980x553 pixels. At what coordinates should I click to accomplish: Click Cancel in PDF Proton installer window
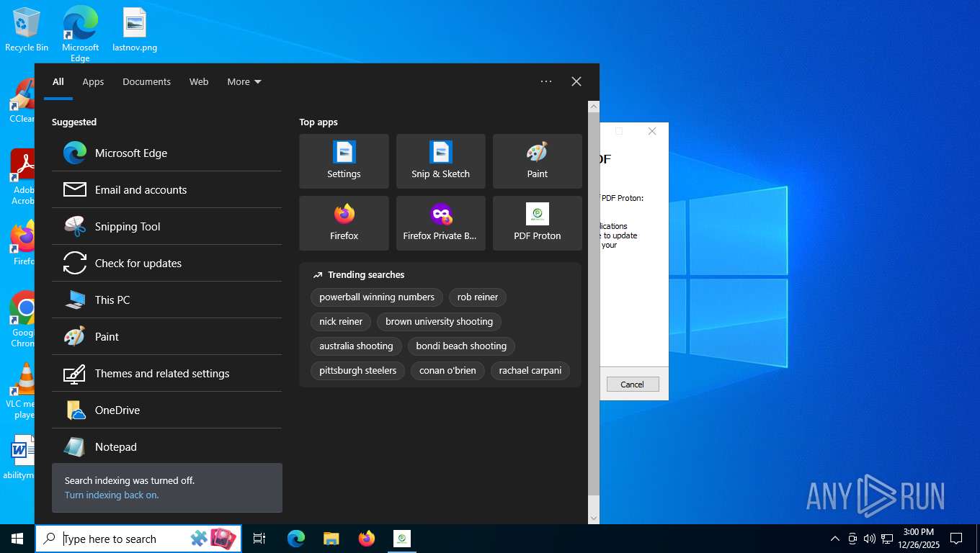[632, 384]
